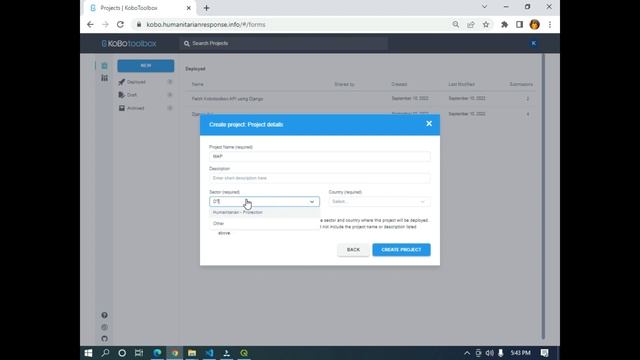Image resolution: width=640 pixels, height=360 pixels.
Task: Open QGIS from the taskbar
Action: click(244, 353)
